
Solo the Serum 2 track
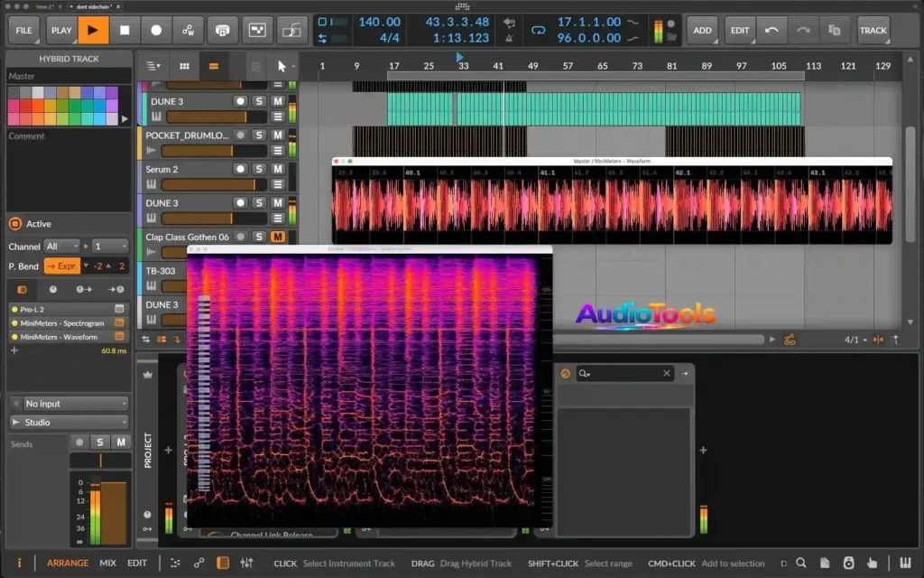tap(259, 169)
